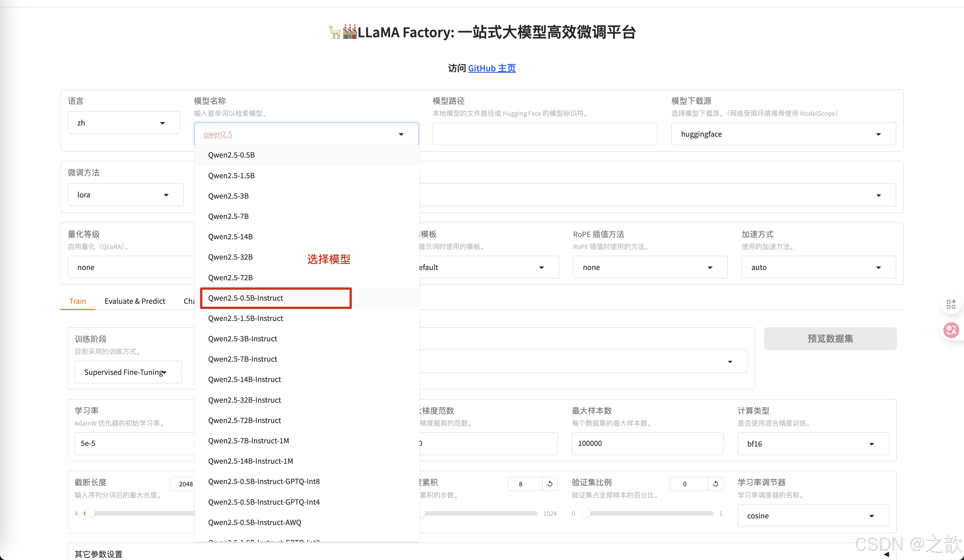Choose Qwen2.5-72B-Instruct model option
Viewport: 964px width, 560px height.
pyautogui.click(x=307, y=420)
